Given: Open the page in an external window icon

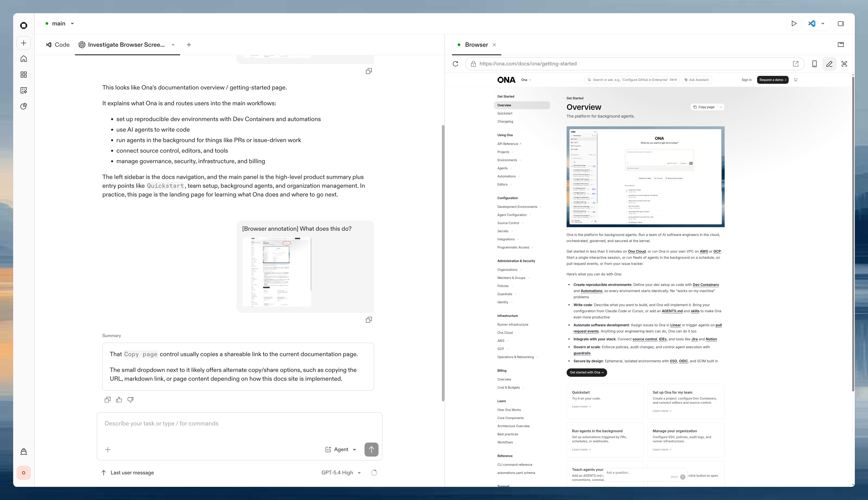Looking at the screenshot, I should click(796, 64).
